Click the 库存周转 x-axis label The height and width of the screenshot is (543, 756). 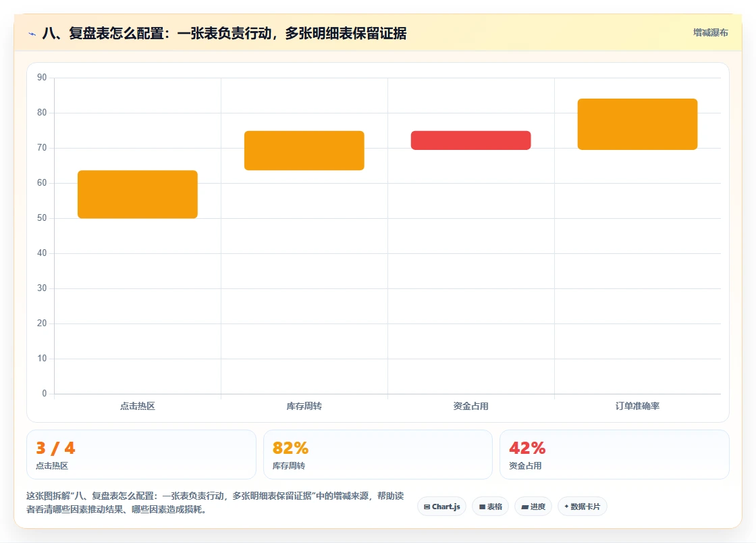click(304, 406)
